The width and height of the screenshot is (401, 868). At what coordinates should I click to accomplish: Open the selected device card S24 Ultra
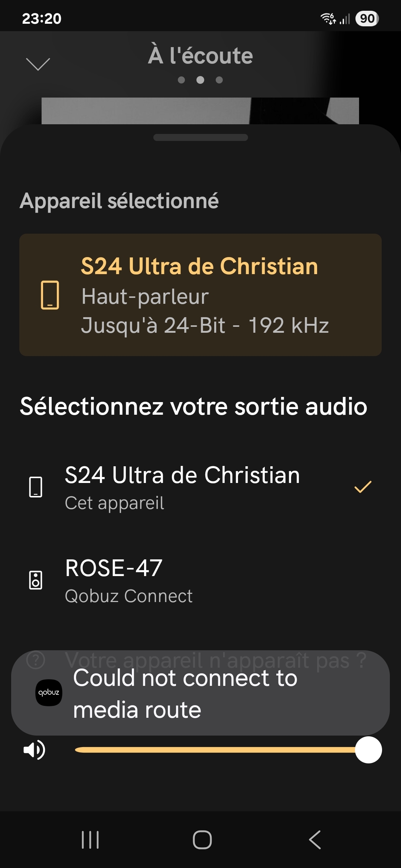[x=200, y=295]
